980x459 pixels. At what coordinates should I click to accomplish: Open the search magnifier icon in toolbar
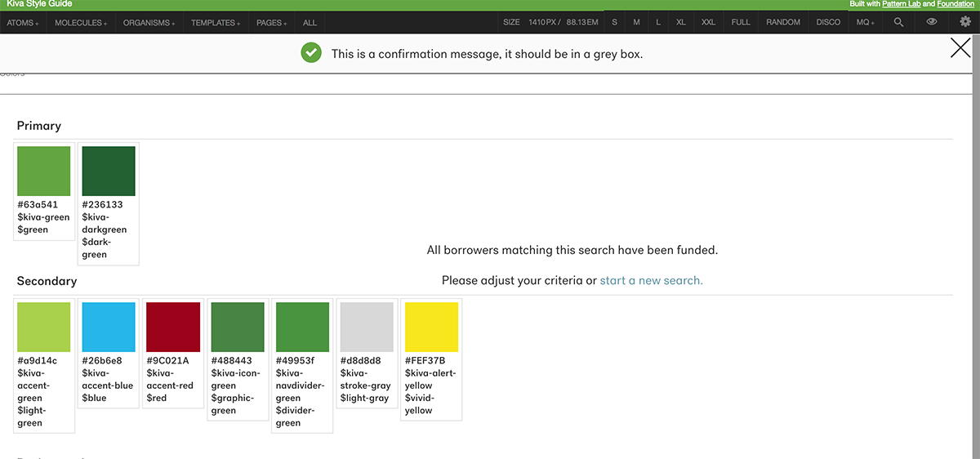898,22
